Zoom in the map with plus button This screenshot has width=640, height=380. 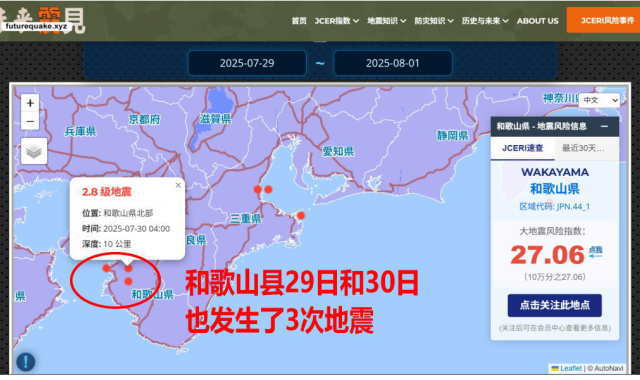click(x=30, y=103)
